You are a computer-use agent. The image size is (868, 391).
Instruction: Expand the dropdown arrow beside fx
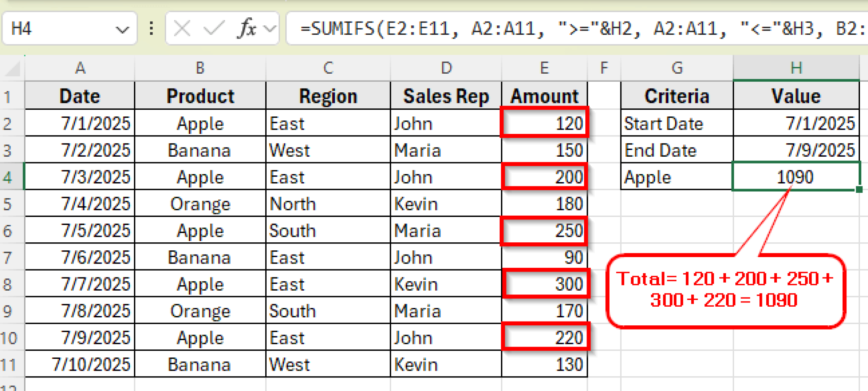[x=270, y=29]
